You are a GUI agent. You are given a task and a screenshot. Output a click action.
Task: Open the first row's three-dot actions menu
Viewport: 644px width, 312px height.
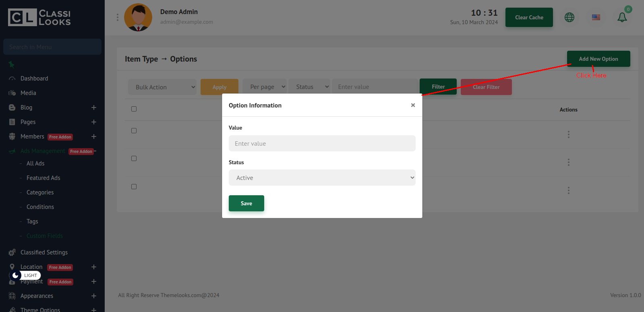[568, 134]
